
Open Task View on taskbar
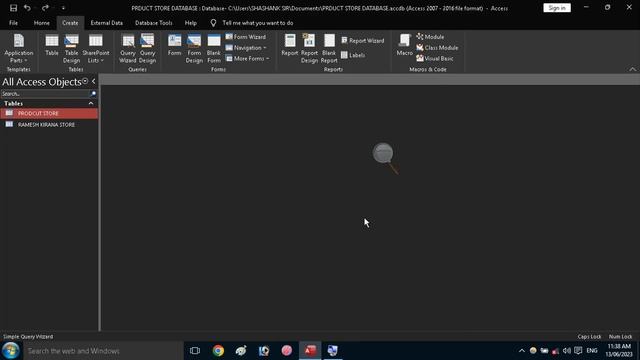195,351
